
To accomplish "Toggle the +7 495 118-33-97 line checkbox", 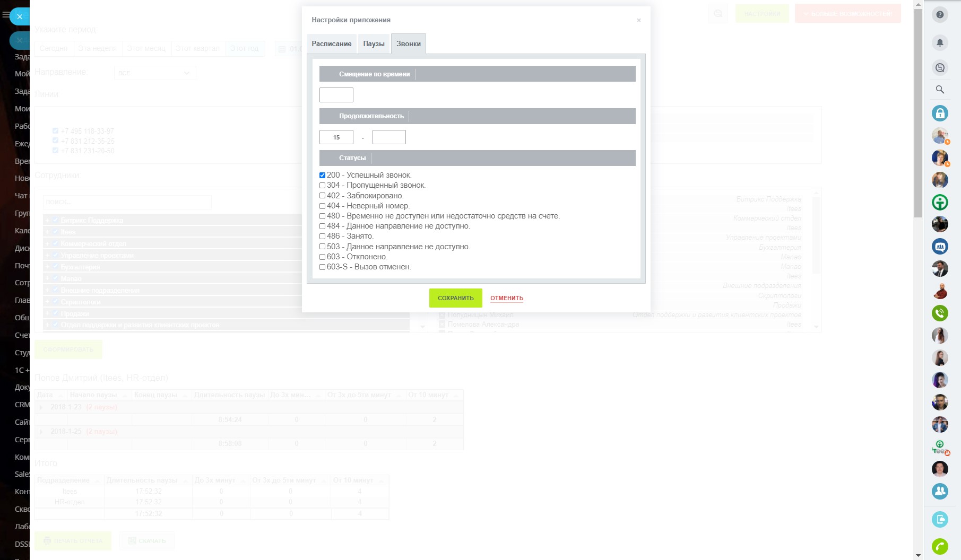I will (x=55, y=130).
